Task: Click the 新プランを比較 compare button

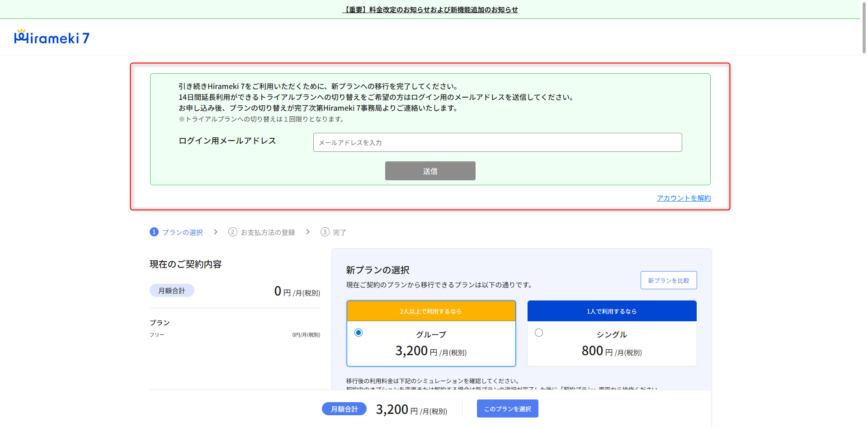Action: point(668,280)
